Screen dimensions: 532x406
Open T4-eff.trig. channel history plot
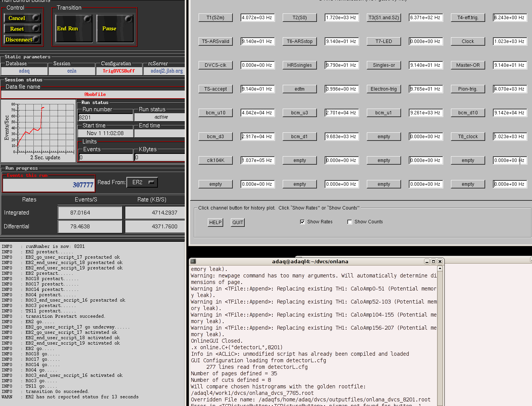(468, 18)
